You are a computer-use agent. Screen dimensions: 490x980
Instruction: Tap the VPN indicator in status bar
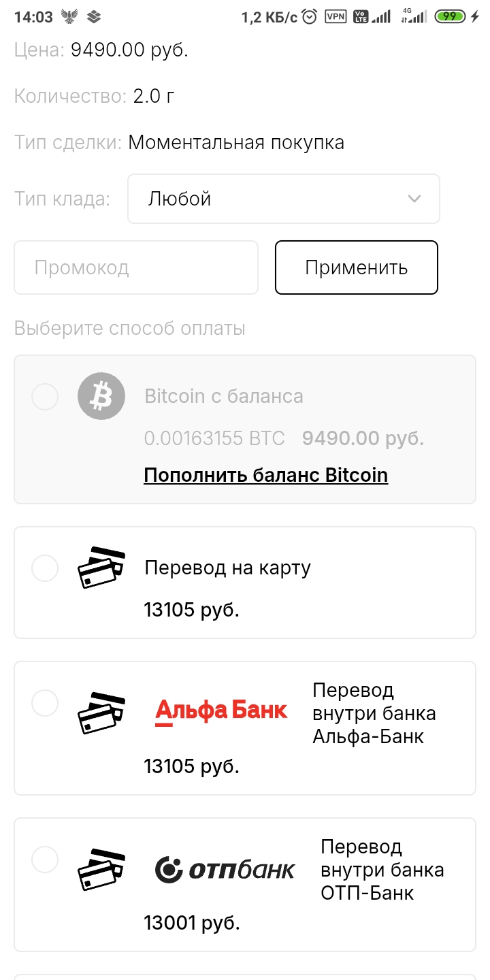pyautogui.click(x=336, y=16)
